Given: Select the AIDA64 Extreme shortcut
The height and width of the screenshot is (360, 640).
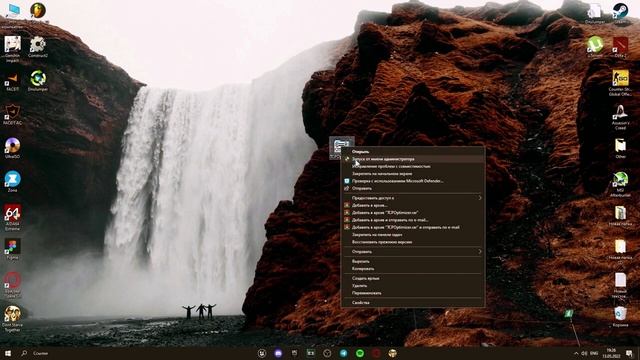Looking at the screenshot, I should [13, 218].
